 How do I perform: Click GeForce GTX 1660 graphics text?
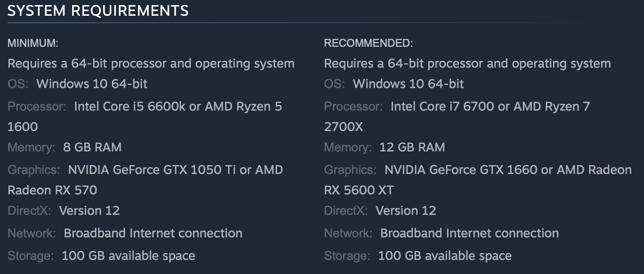(x=466, y=170)
